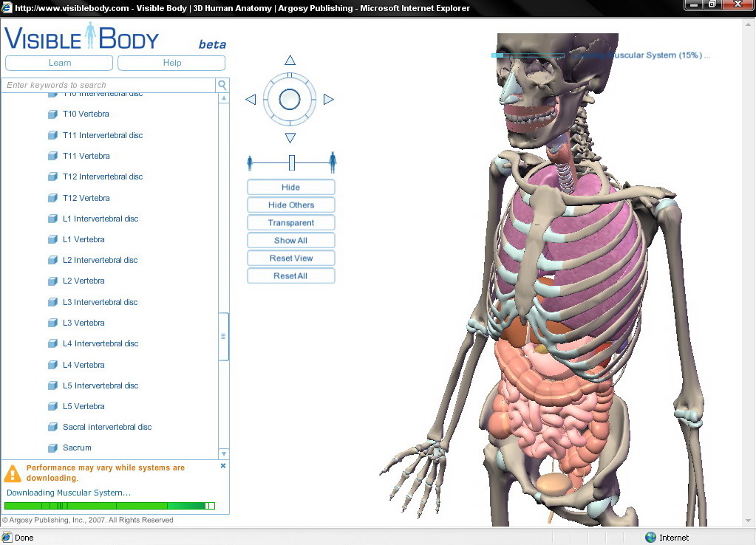Click the Downloading Muscular System progress bar
The height and width of the screenshot is (545, 756).
pyautogui.click(x=109, y=505)
